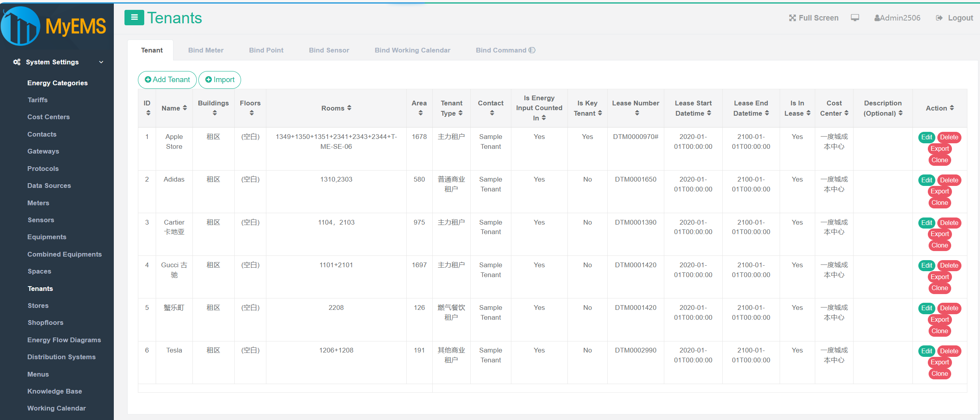Click the MyEMS logo
This screenshot has width=980, height=420.
(53, 26)
